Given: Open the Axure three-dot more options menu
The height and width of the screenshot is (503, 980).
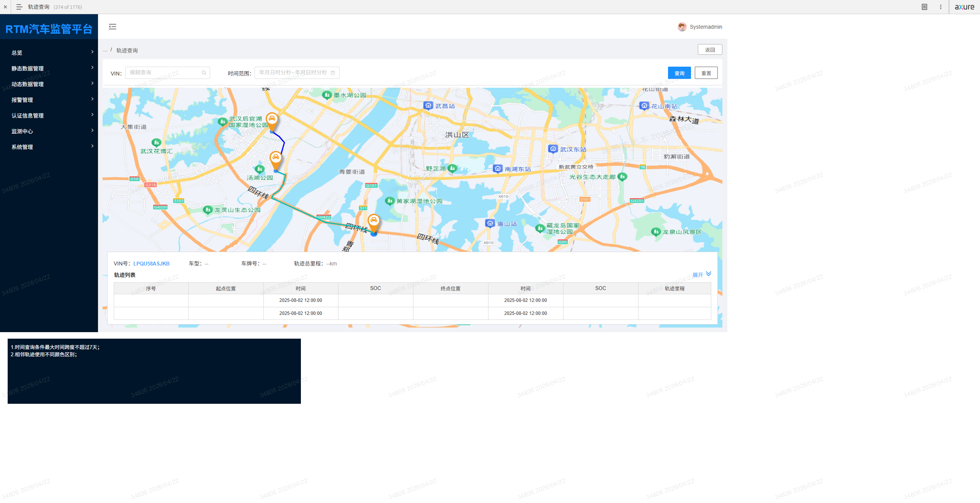Looking at the screenshot, I should coord(941,7).
